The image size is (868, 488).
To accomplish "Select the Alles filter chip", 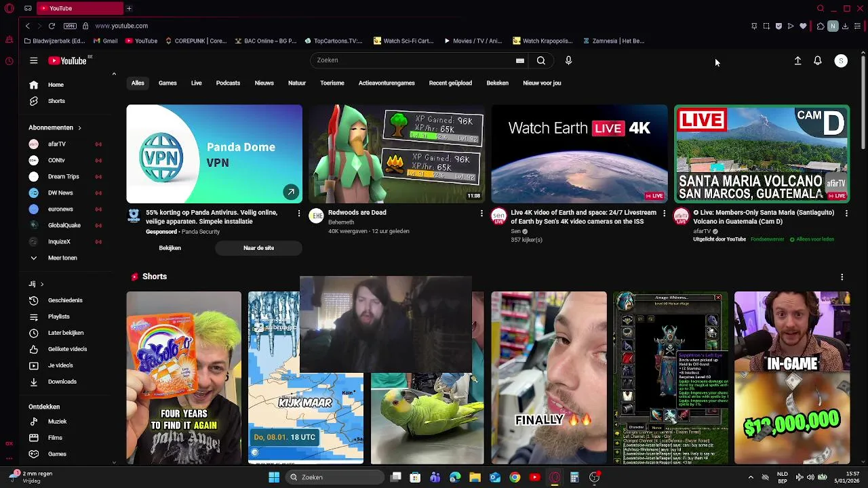I will [x=138, y=83].
